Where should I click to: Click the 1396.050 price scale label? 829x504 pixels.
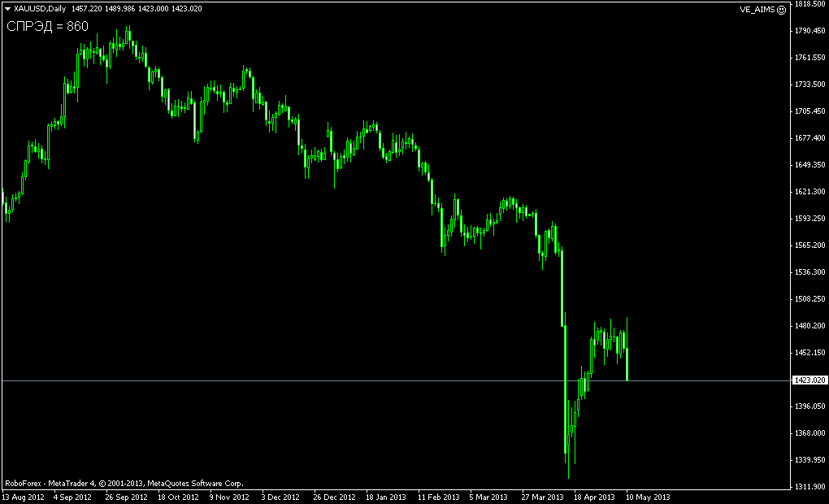coord(810,406)
